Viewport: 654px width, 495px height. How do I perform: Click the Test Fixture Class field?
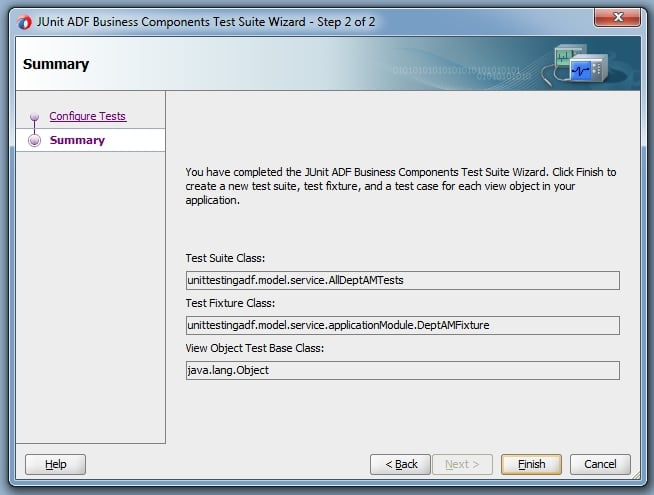click(402, 325)
